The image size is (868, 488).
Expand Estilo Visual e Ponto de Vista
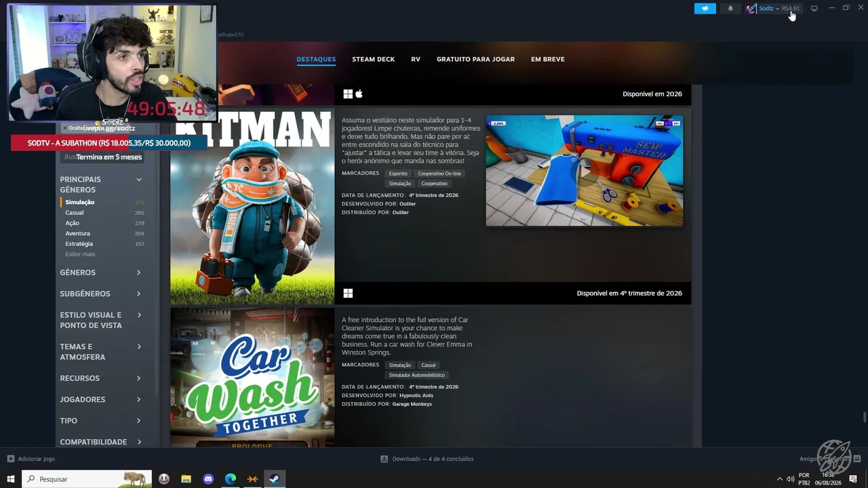100,320
